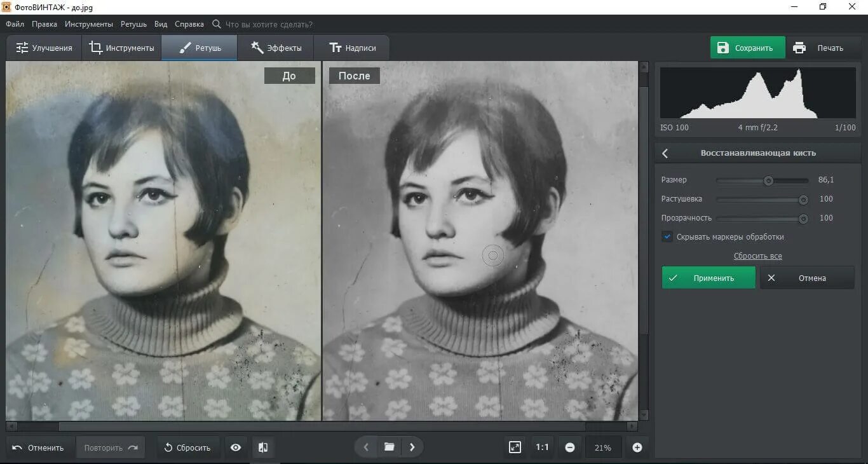Open the Инструменты menu in menu bar

pyautogui.click(x=89, y=24)
